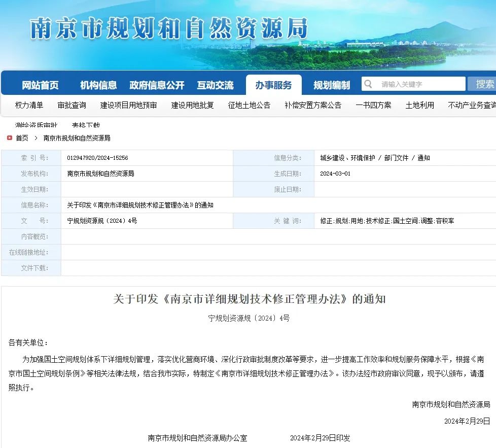This screenshot has width=496, height=448.
Task: Open the 政府信息公开 tab
Action: click(x=157, y=85)
